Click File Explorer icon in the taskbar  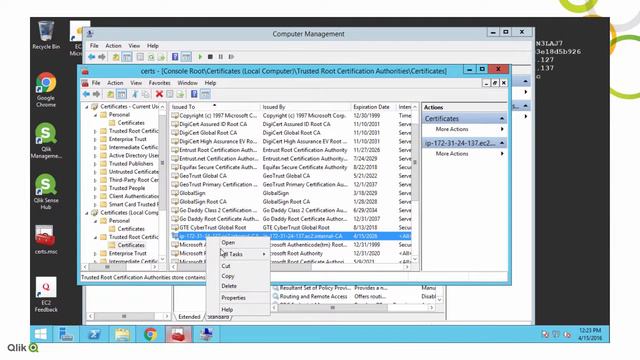pyautogui.click(x=122, y=334)
